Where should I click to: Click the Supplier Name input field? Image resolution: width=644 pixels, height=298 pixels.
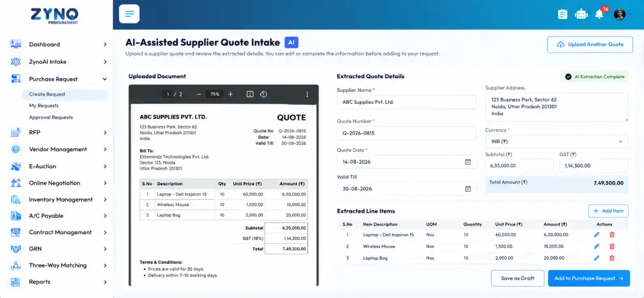pos(406,102)
